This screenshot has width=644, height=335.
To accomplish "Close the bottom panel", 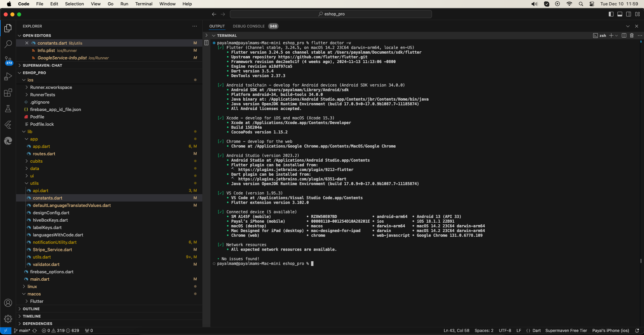I will point(637,26).
